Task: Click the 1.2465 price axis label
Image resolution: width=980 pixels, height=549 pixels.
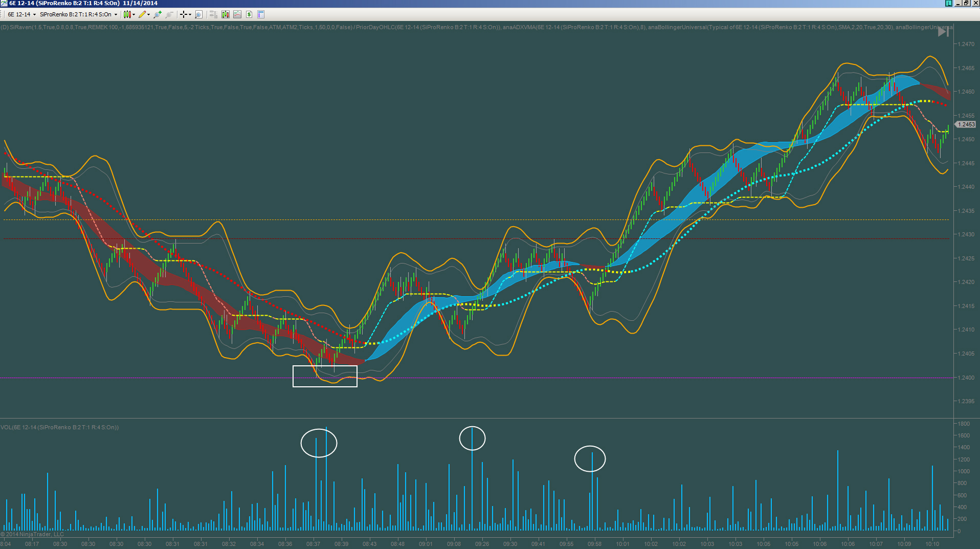Action: (966, 68)
